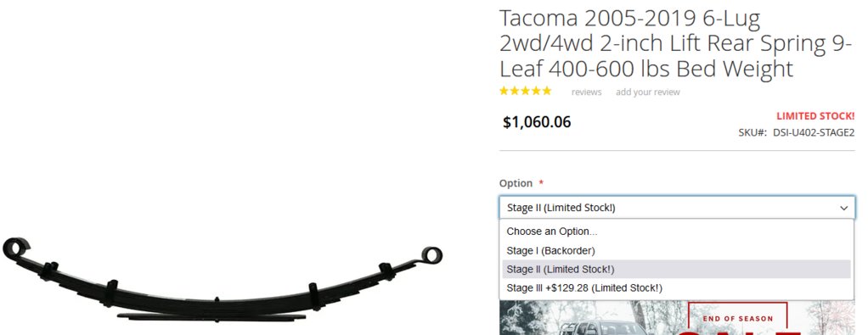Click the $1,060.06 price
Viewport: 868px width, 335px height.
(x=537, y=122)
